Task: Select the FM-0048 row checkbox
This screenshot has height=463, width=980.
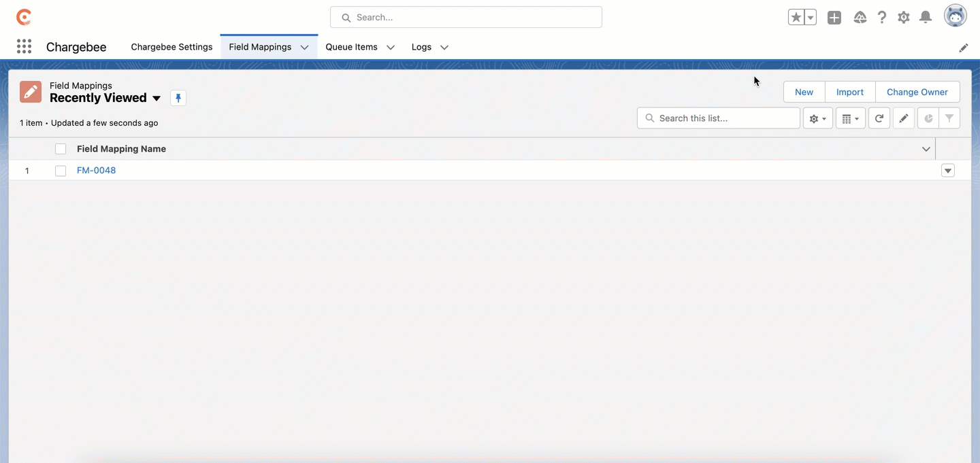Action: 61,171
